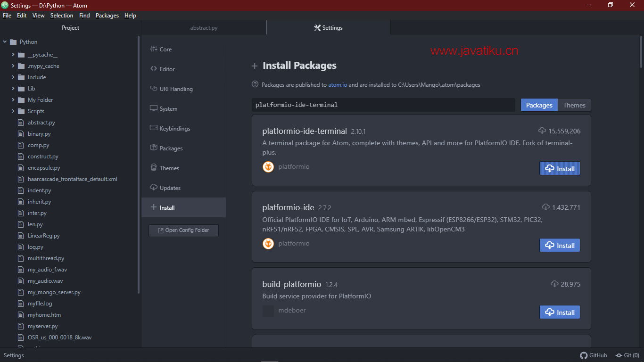Install the platformio-ide-terminal package

[560, 169]
